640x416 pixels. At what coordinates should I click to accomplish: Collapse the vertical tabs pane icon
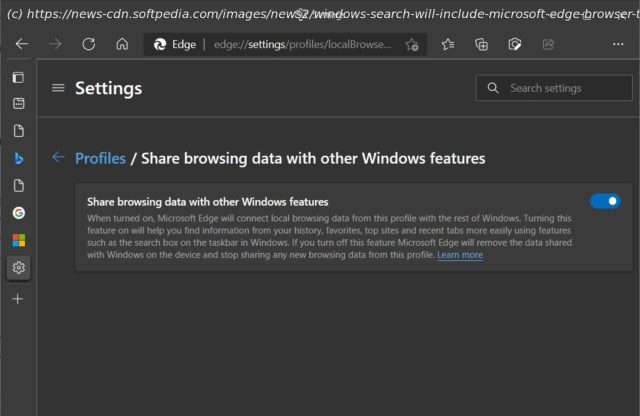(x=18, y=77)
